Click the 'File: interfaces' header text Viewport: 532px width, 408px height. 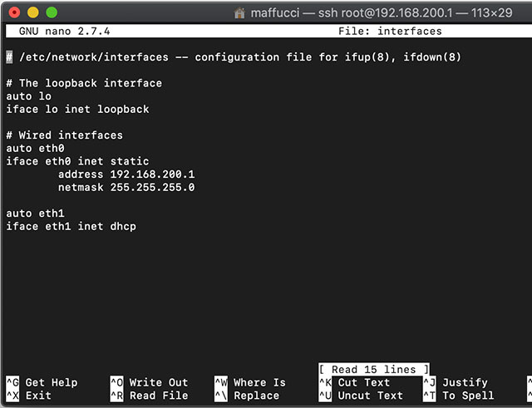(x=390, y=32)
